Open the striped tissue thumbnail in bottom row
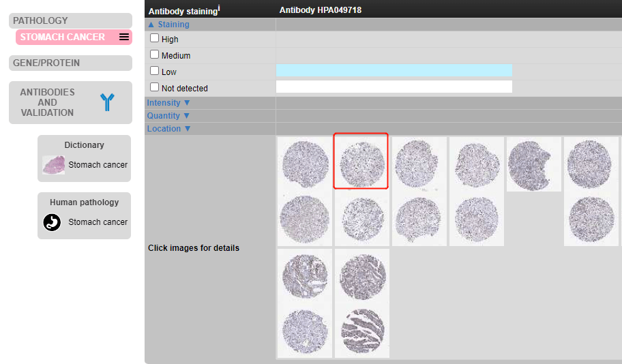 coord(362,331)
